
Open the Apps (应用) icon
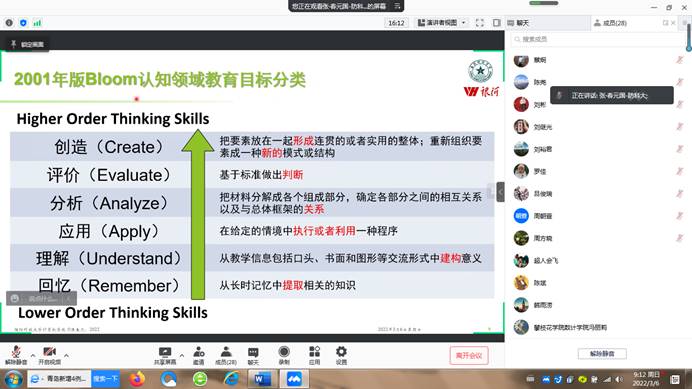[314, 355]
